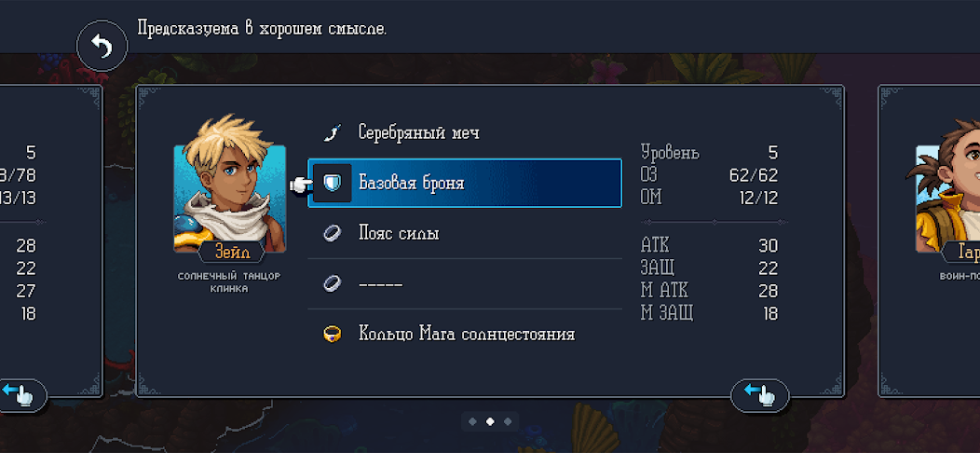Viewport: 980px width, 453px height.
Task: Click Зейл's character portrait
Action: pyautogui.click(x=230, y=187)
